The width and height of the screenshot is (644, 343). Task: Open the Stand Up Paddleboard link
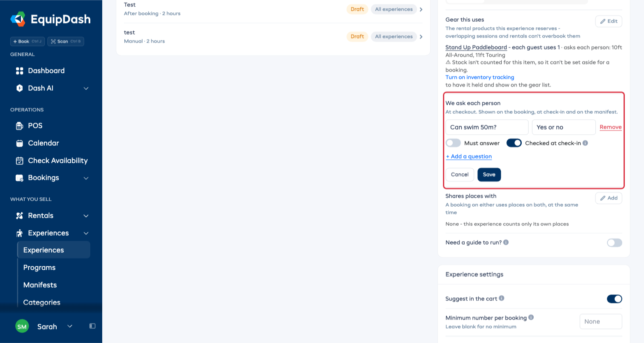(476, 47)
